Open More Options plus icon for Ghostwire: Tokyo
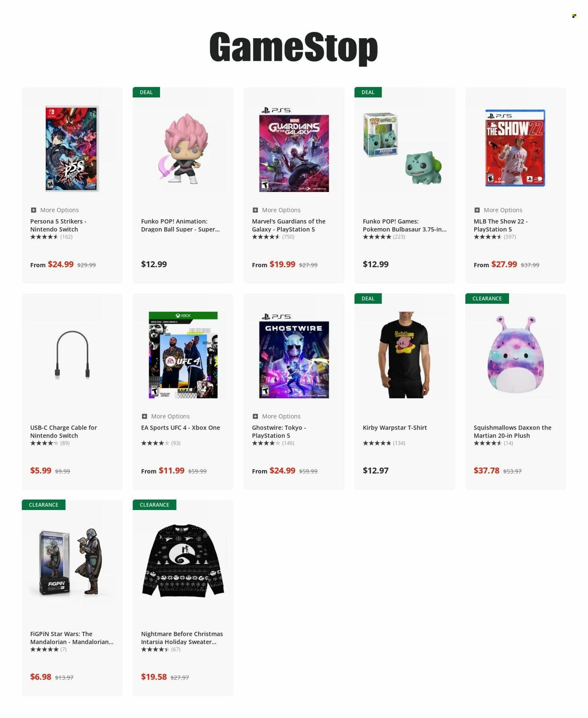This screenshot has height=718, width=588. coord(255,416)
